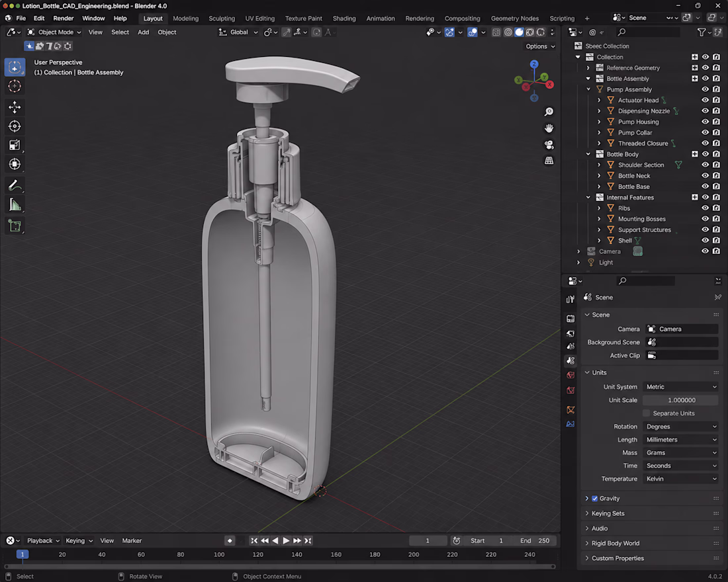
Task: Switch to perspective/orthographic grid icon
Action: pyautogui.click(x=549, y=161)
